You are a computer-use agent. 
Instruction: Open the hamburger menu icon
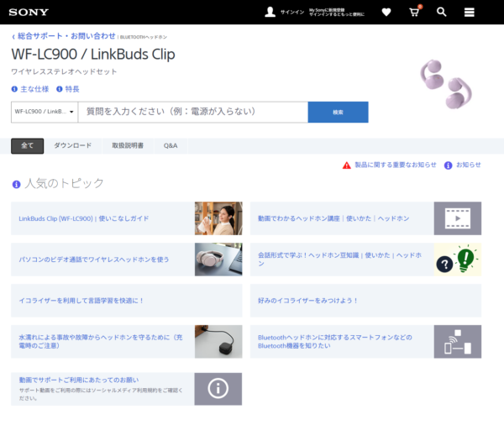(x=470, y=13)
